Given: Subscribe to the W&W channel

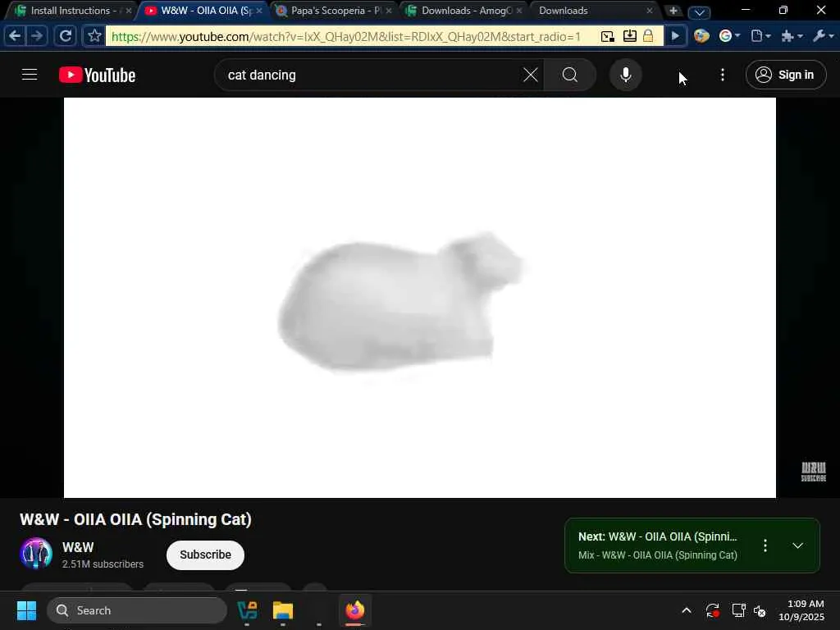Looking at the screenshot, I should pos(205,555).
